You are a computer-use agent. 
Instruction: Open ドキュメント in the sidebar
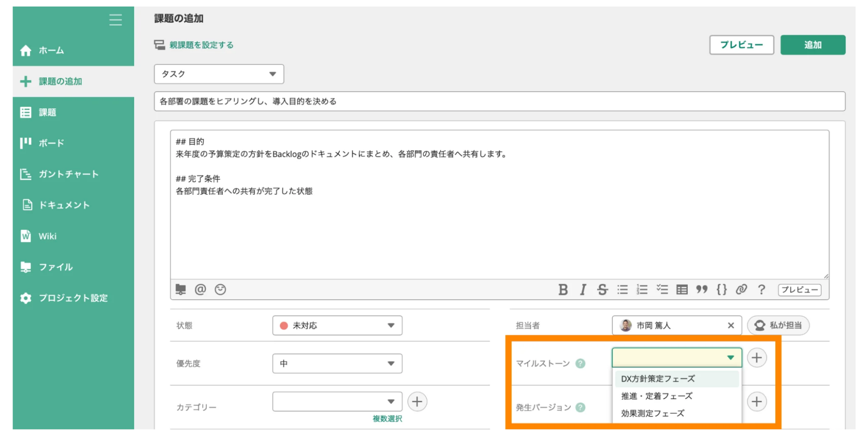pyautogui.click(x=73, y=205)
